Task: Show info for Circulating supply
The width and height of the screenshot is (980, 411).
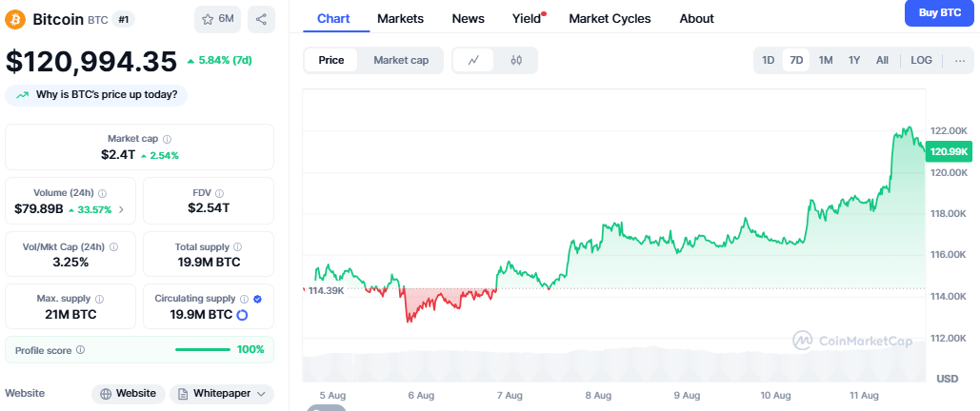Action: (245, 299)
